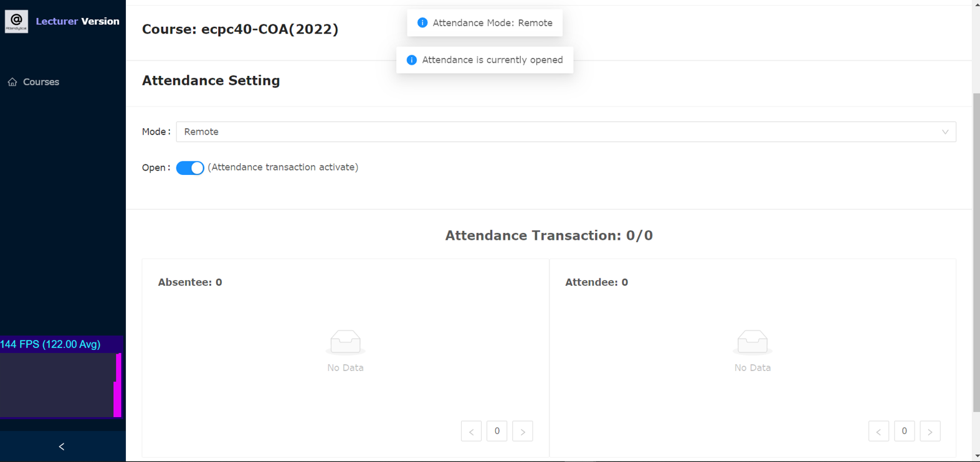Click the info icon on Attendance Mode toast
This screenshot has height=462, width=980.
pos(422,22)
